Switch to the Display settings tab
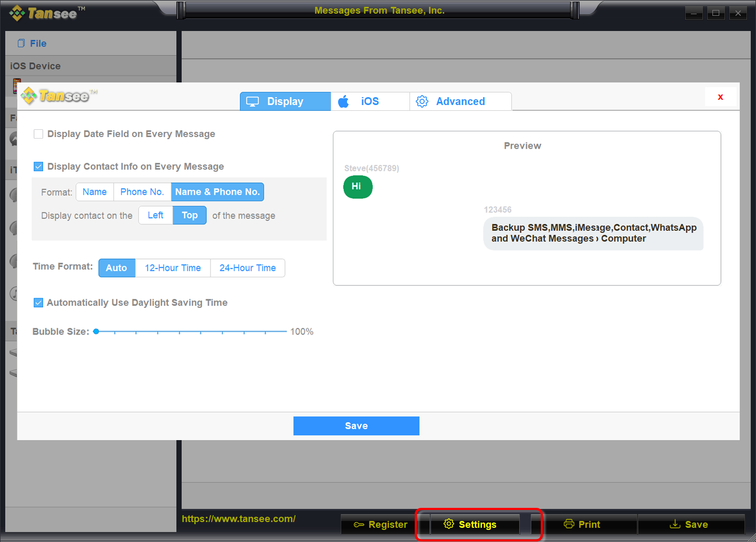The width and height of the screenshot is (756, 542). [285, 101]
